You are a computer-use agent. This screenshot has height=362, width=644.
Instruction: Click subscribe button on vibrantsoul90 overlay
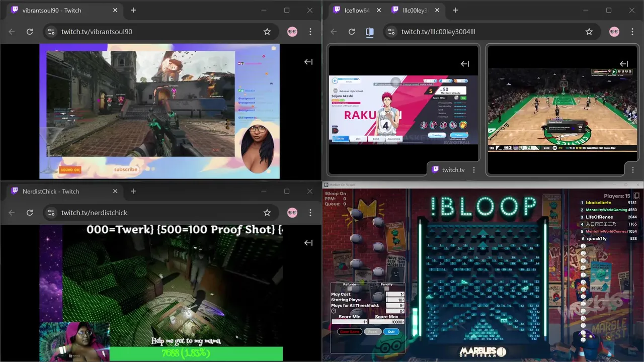(126, 169)
